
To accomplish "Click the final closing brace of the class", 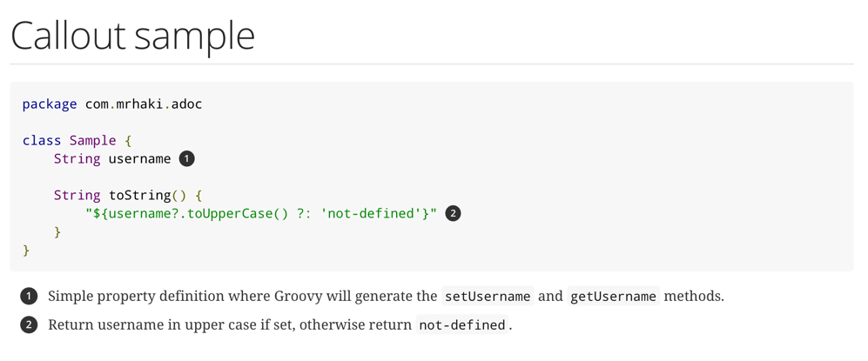I will pos(26,251).
